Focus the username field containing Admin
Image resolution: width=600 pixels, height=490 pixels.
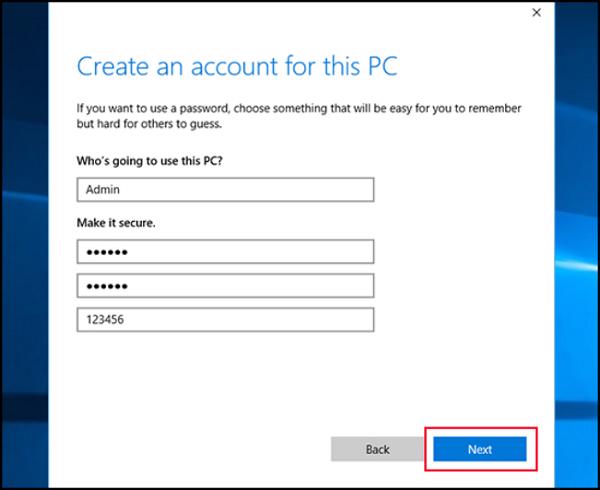pos(225,189)
